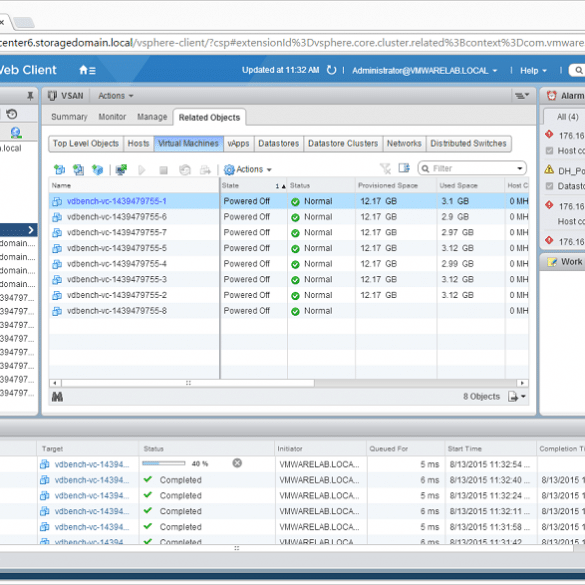Clear the quick filter funnel icon

click(385, 169)
